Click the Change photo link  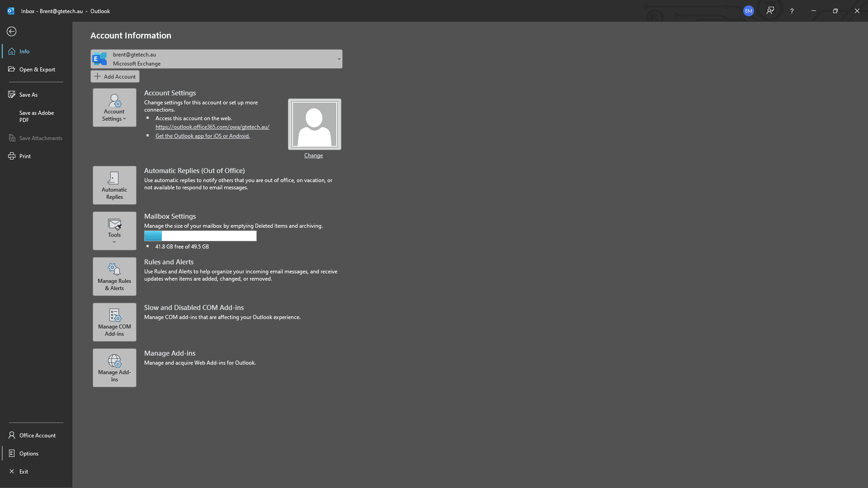click(x=313, y=155)
